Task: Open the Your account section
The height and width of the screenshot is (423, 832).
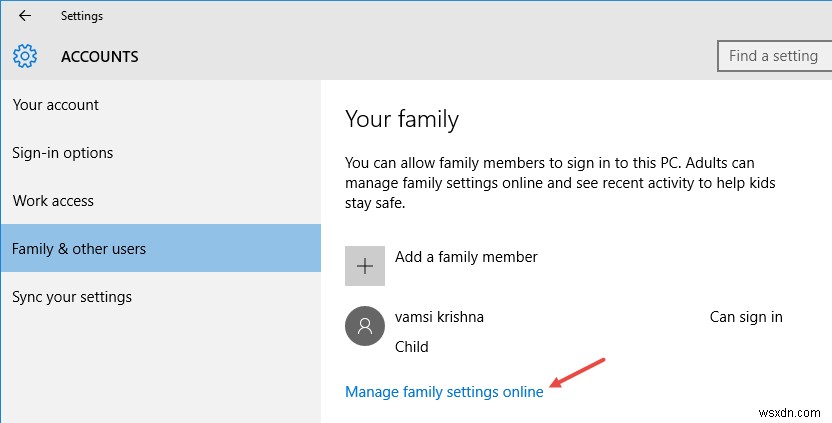Action: click(x=56, y=105)
